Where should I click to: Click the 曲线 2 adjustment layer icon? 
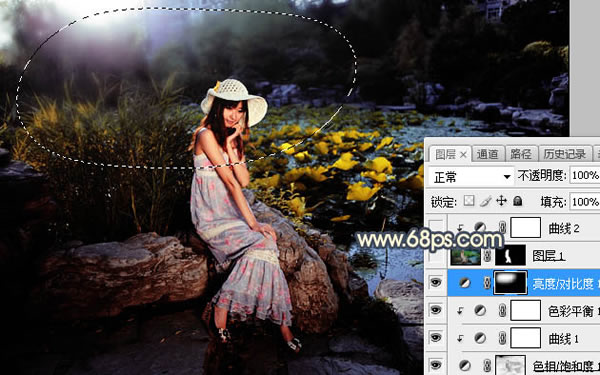(480, 228)
